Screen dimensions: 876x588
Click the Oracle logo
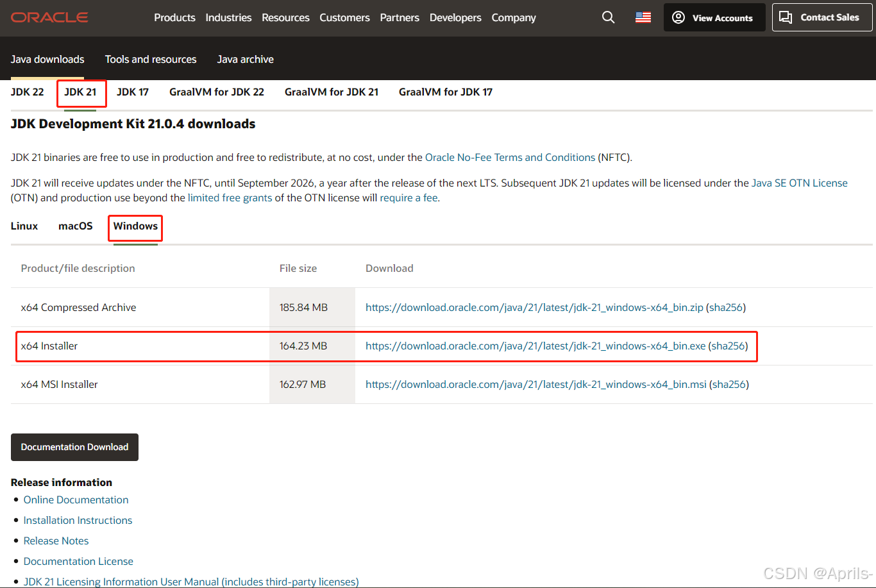49,17
